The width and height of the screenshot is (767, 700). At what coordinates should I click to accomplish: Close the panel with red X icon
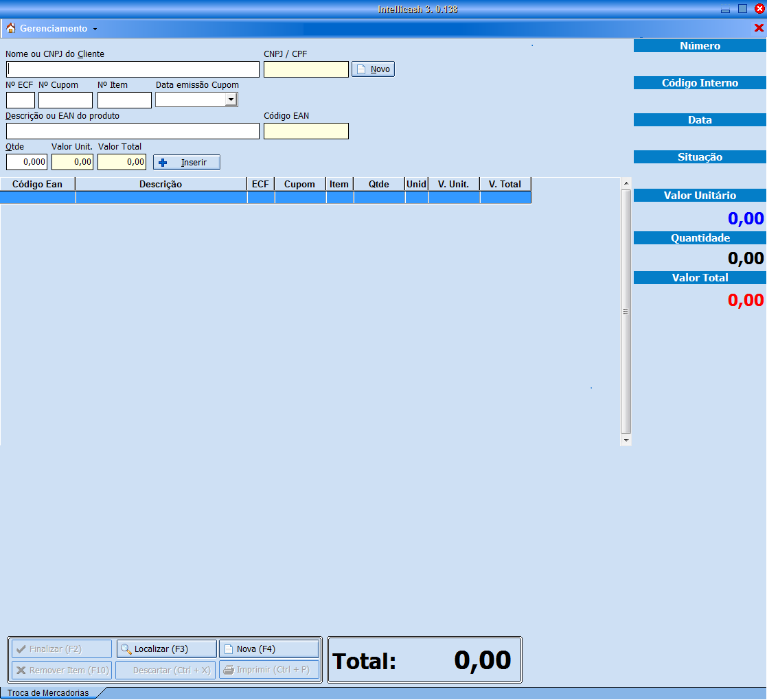tap(759, 28)
